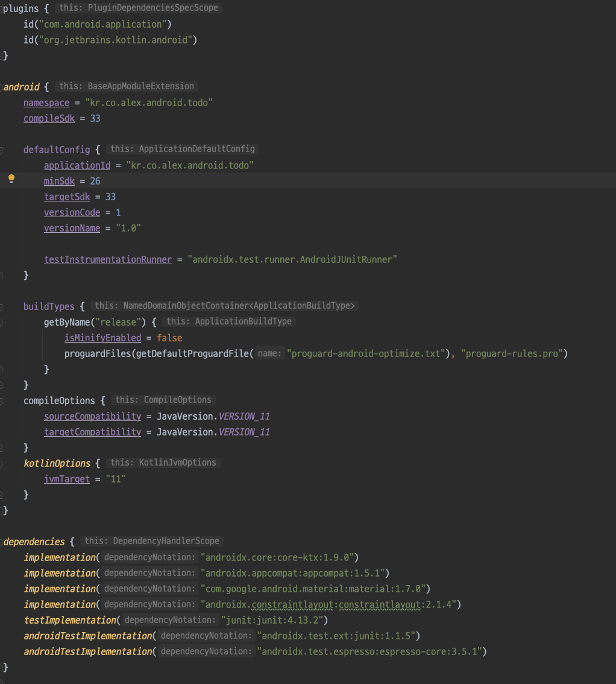616x684 pixels.
Task: Click the PluginDependenciesSpecScope inlay hint
Action: point(139,8)
